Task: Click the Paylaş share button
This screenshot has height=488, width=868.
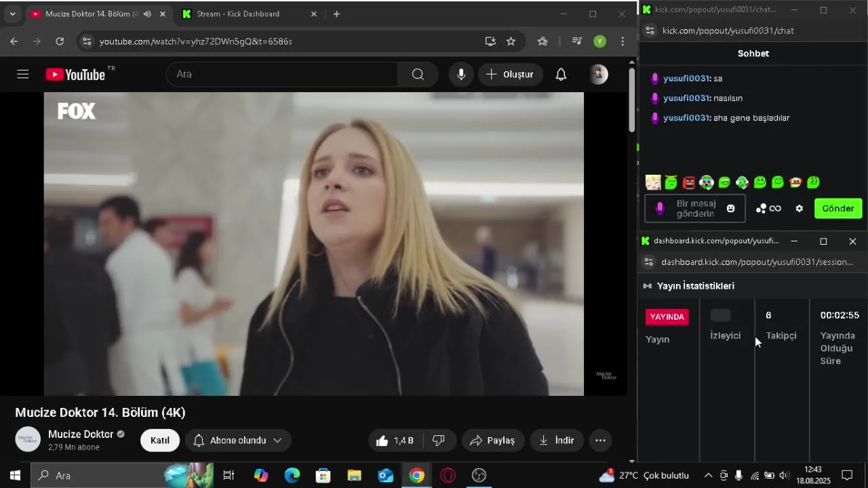Action: [x=493, y=441]
